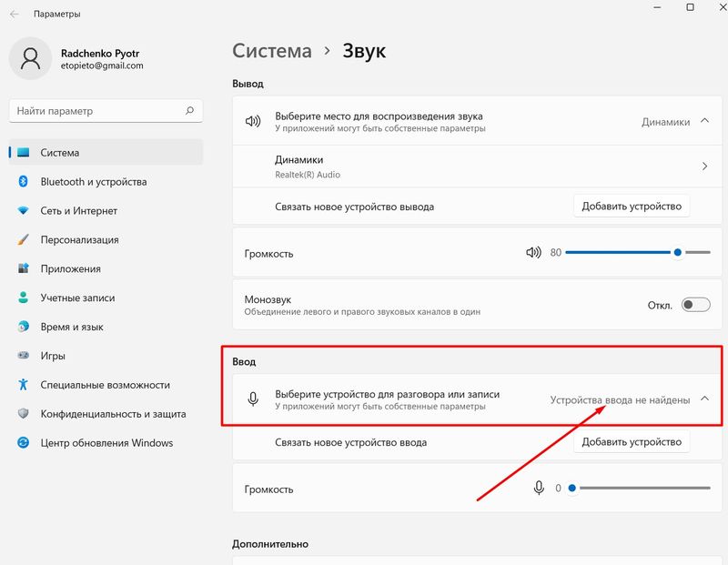
Task: Click the Система breadcrumb link
Action: click(x=272, y=51)
